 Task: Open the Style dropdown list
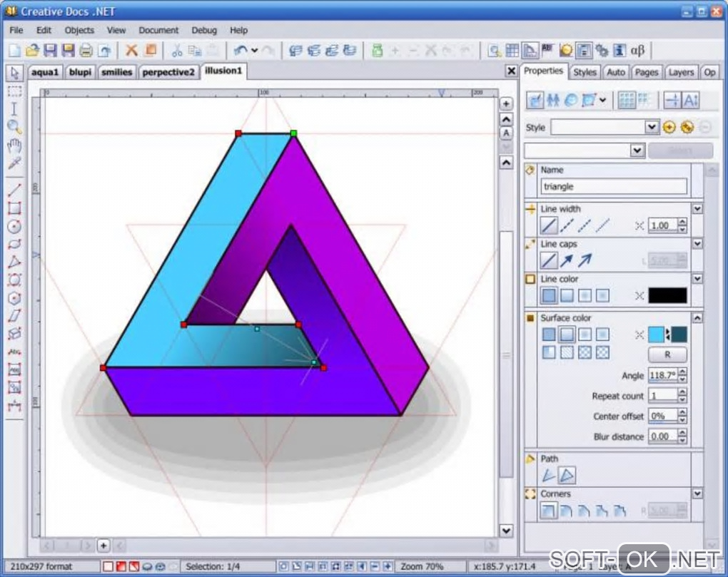[x=652, y=127]
